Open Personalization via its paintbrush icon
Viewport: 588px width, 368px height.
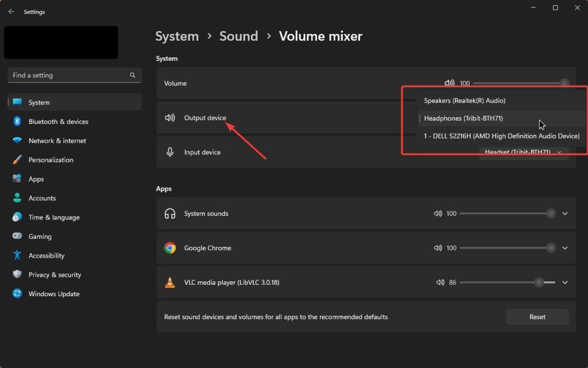tap(16, 160)
